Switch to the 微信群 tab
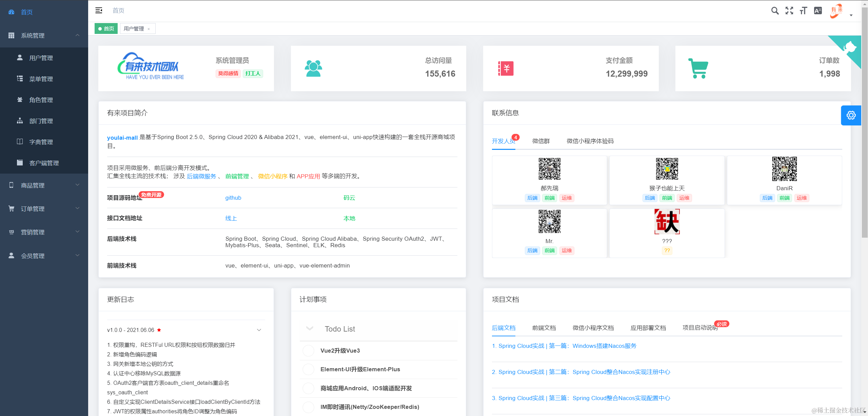The image size is (868, 416). pos(541,141)
